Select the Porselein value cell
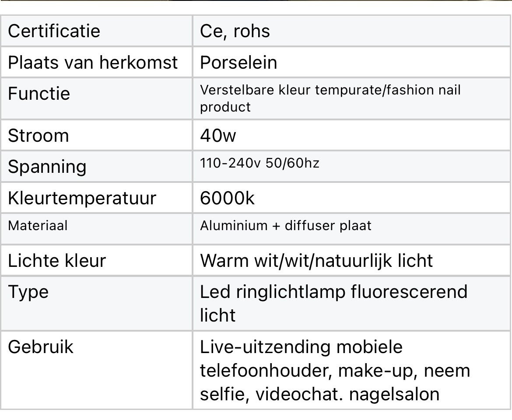This screenshot has width=512, height=420. [238, 63]
